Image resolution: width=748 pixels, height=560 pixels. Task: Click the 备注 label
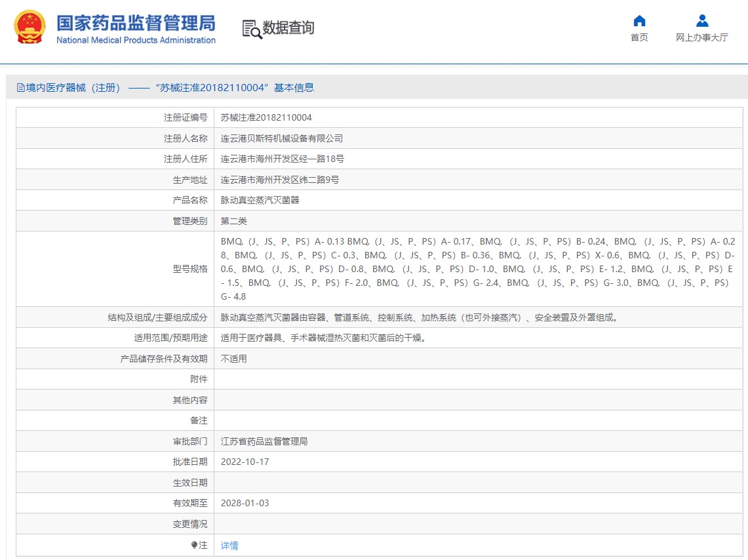[x=199, y=421]
